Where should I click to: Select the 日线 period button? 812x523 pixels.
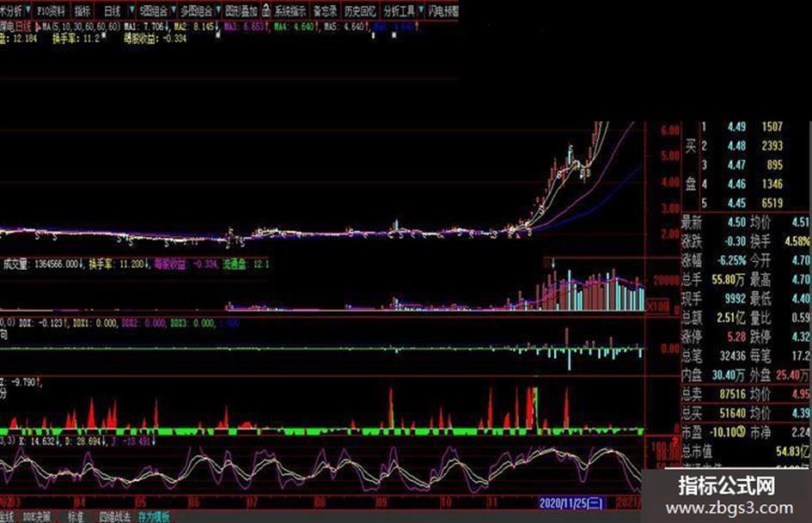point(112,10)
